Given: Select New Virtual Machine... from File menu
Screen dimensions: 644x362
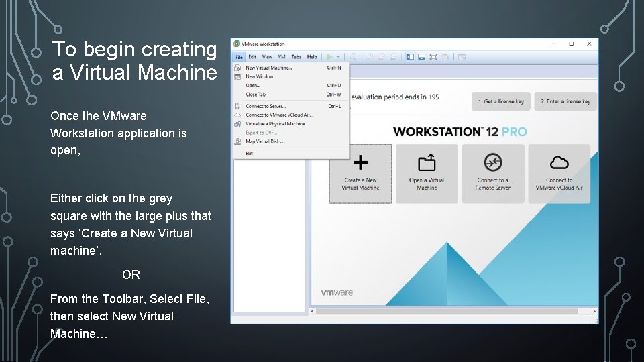Looking at the screenshot, I should click(x=290, y=68).
